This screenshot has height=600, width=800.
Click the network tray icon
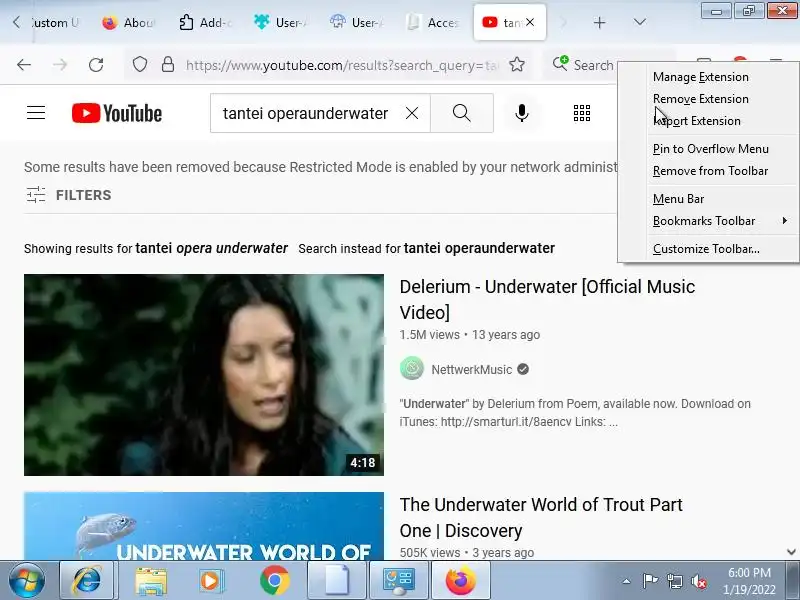click(674, 581)
